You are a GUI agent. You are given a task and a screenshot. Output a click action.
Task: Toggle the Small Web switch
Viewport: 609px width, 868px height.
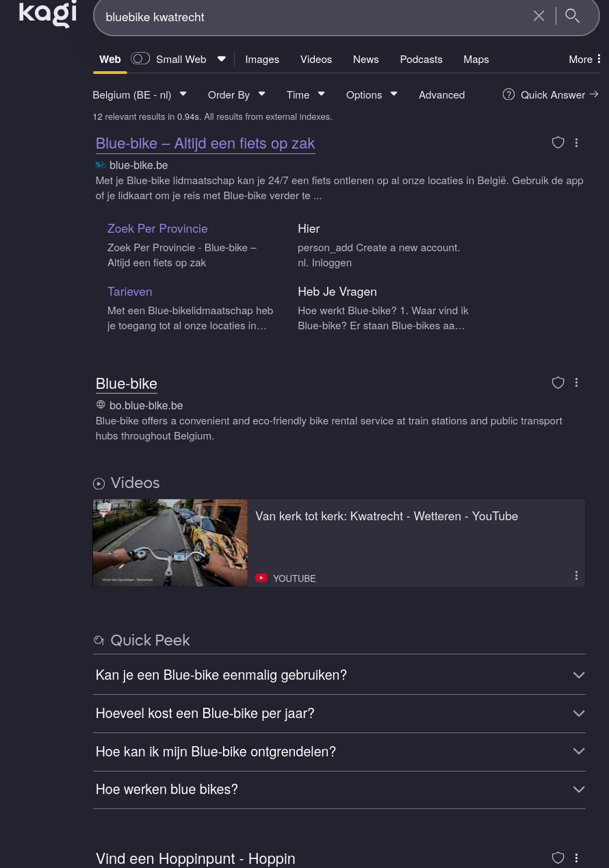(140, 58)
